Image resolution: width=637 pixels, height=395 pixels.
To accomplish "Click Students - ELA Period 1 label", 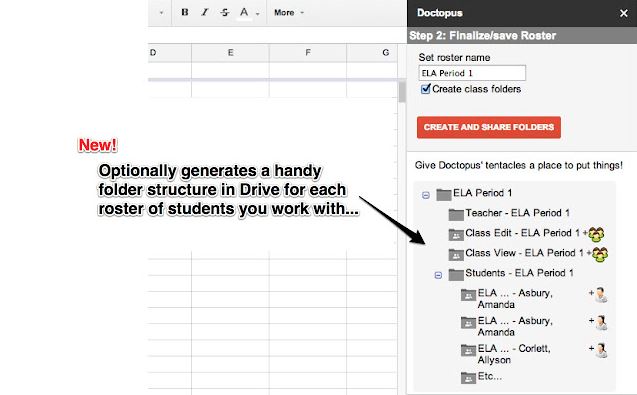I will tap(520, 273).
